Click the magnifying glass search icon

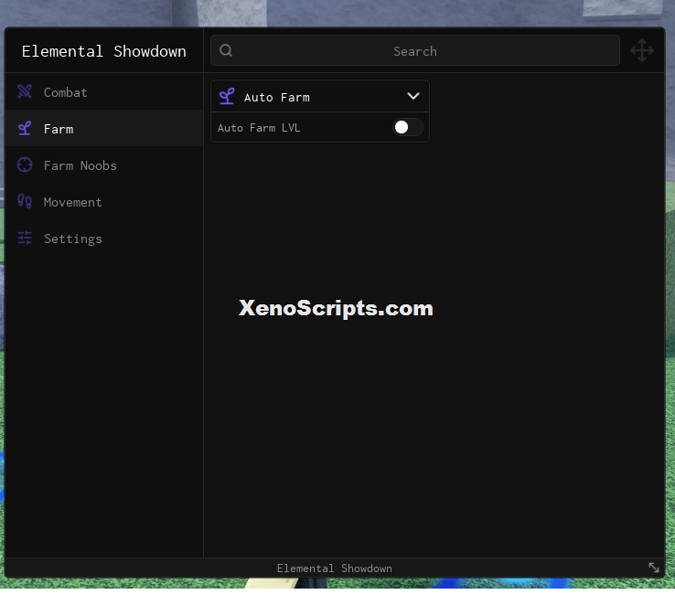pos(226,51)
